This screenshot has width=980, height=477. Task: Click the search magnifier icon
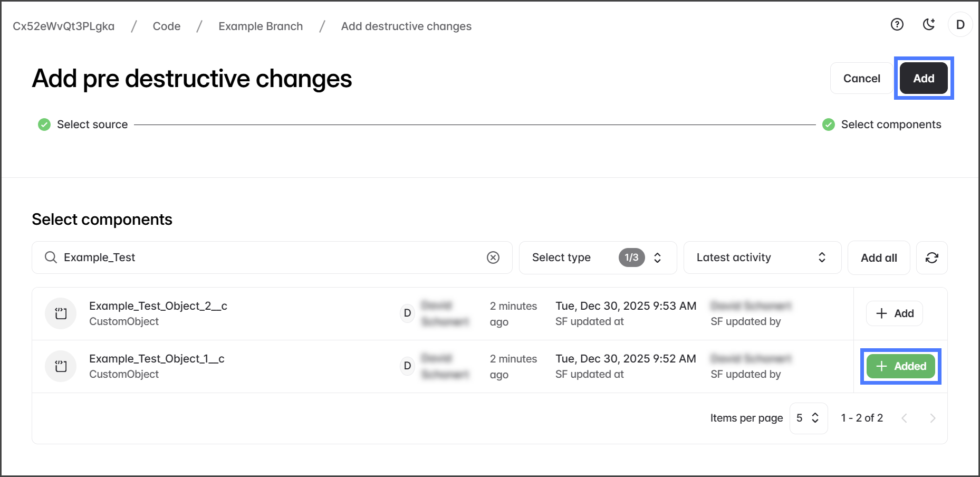[x=51, y=257]
